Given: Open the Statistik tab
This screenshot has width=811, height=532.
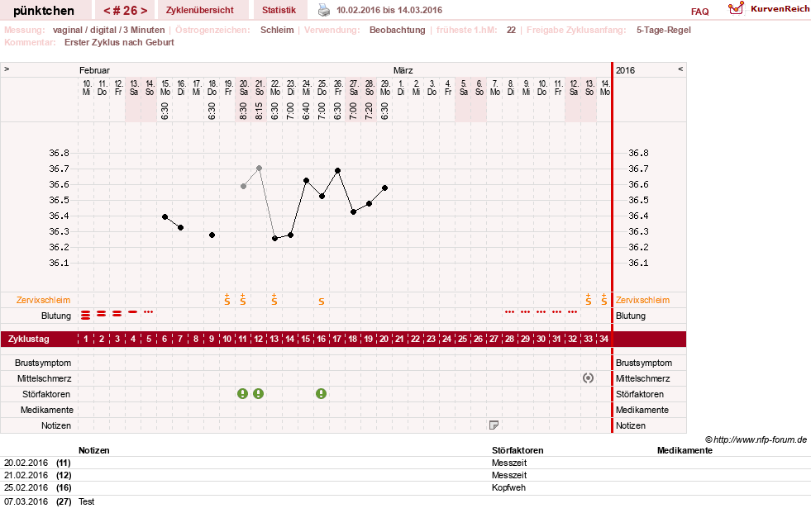Looking at the screenshot, I should [279, 10].
